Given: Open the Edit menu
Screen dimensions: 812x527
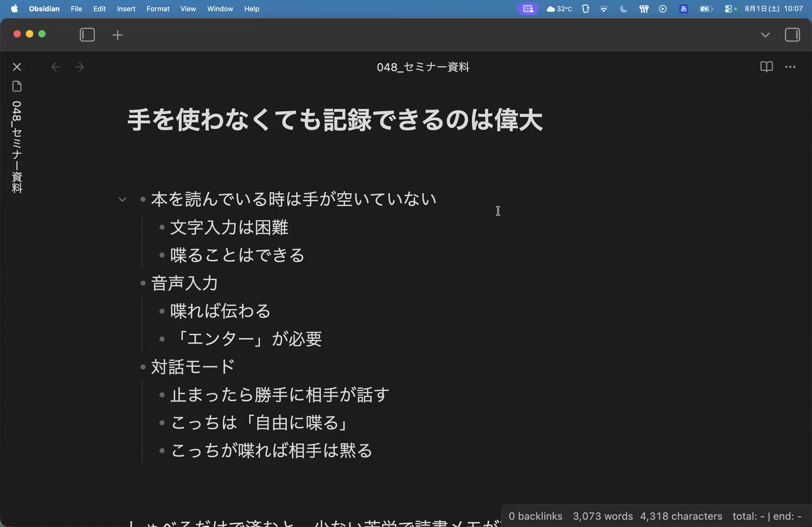Looking at the screenshot, I should (x=99, y=9).
